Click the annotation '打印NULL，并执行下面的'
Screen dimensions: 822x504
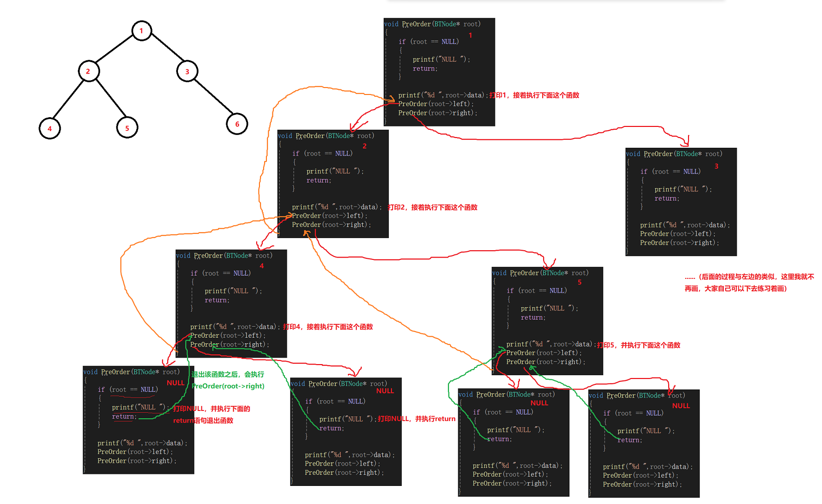click(212, 409)
